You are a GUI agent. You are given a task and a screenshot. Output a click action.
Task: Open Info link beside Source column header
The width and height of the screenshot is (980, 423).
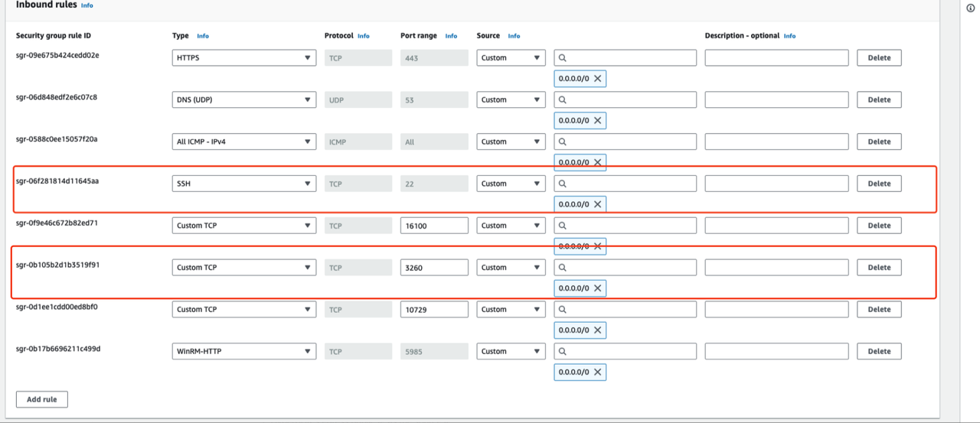pos(514,36)
